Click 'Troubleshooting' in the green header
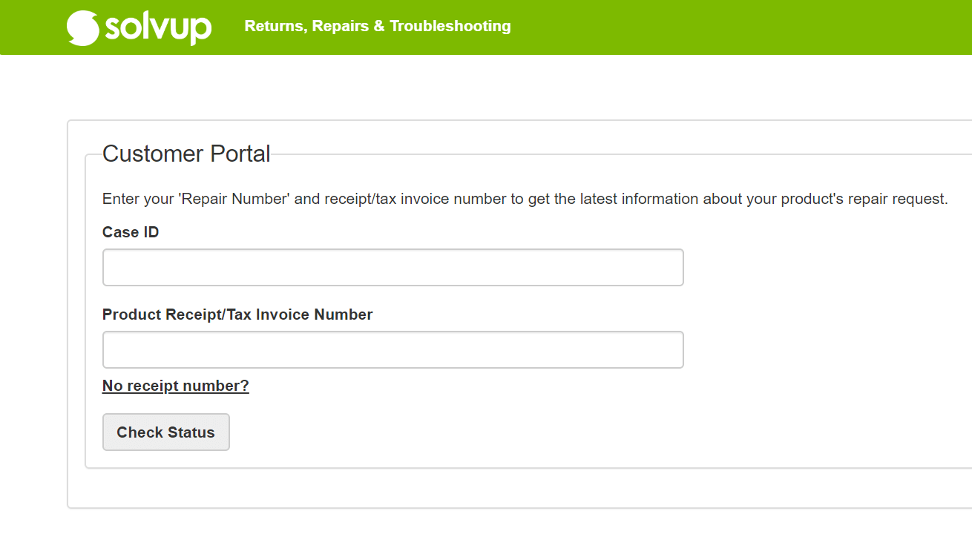 point(450,26)
